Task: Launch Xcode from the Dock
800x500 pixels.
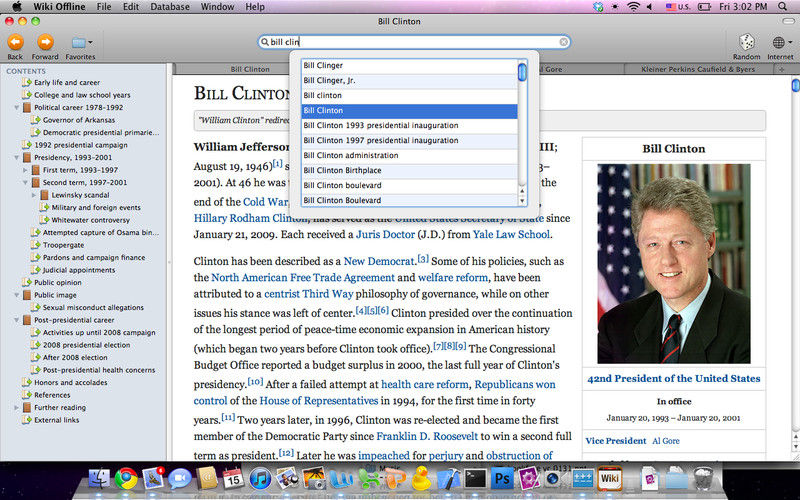Action: (x=448, y=479)
